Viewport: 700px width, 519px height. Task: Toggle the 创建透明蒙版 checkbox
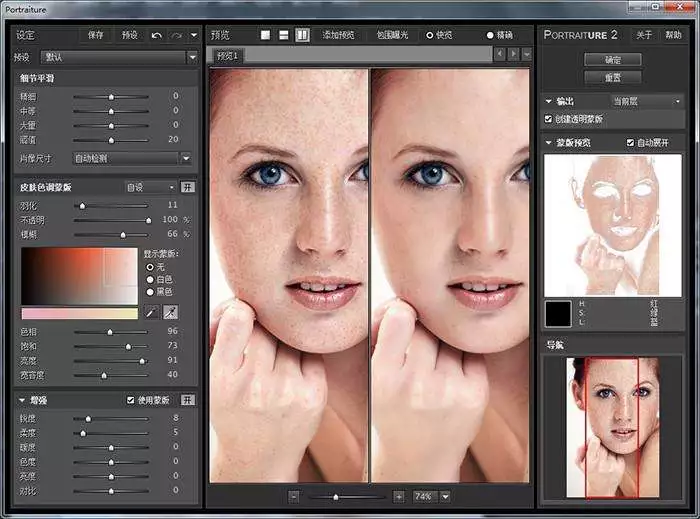click(548, 119)
